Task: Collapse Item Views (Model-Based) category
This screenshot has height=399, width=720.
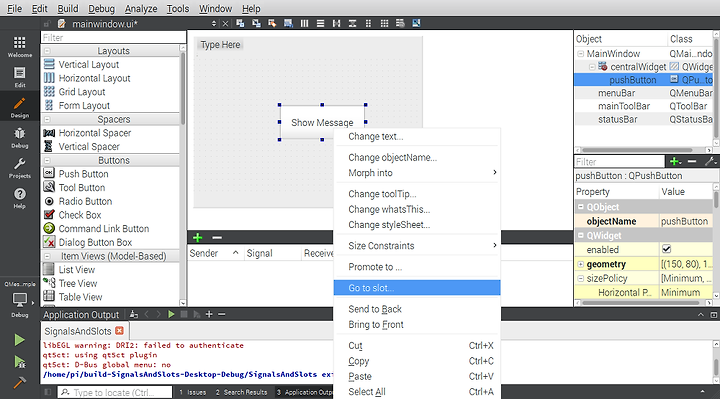Action: pos(47,256)
